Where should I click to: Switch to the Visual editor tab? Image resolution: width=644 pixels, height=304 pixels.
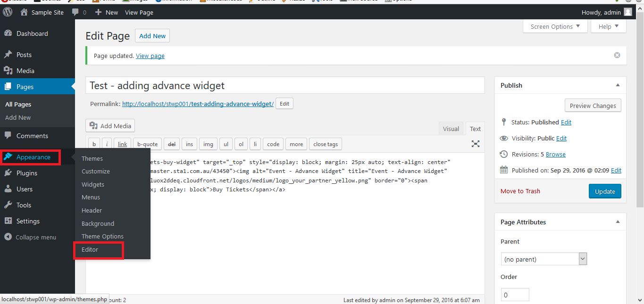451,129
